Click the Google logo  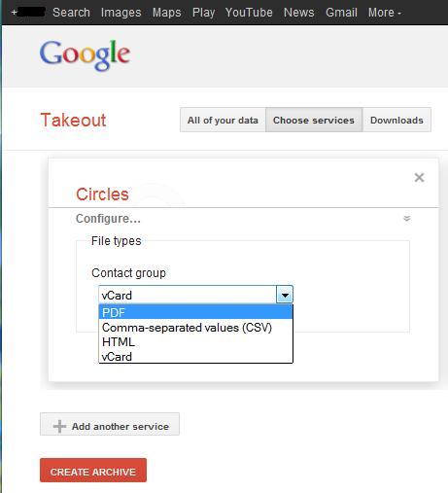click(85, 55)
